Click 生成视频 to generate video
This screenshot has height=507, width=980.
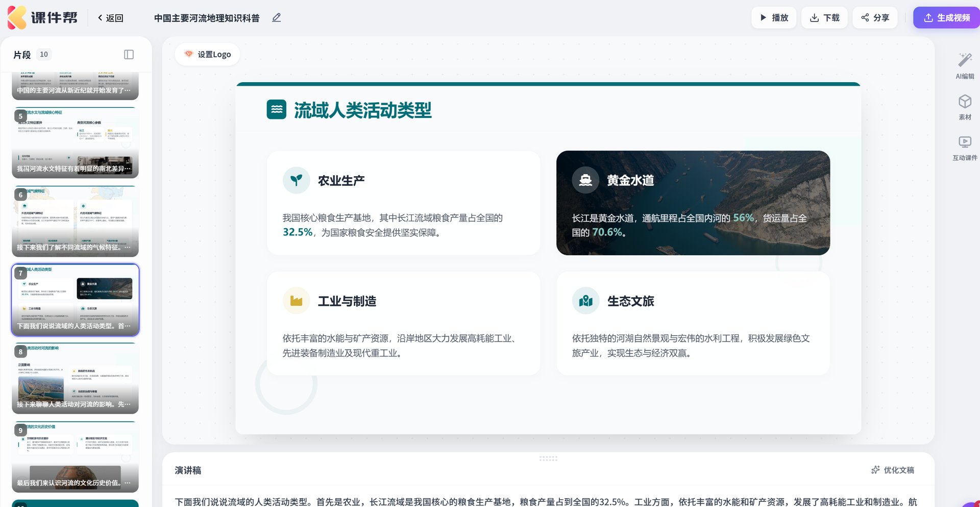947,18
